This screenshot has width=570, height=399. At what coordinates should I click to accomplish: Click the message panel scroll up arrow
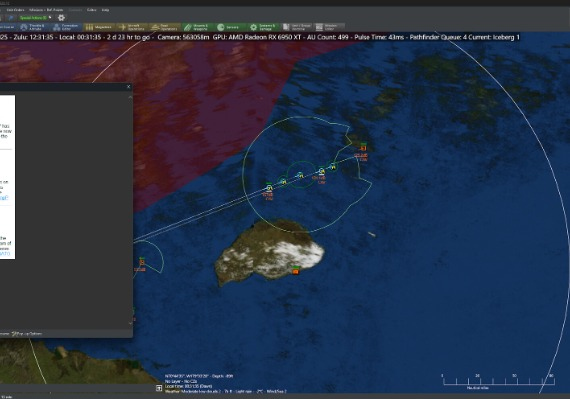coord(130,97)
